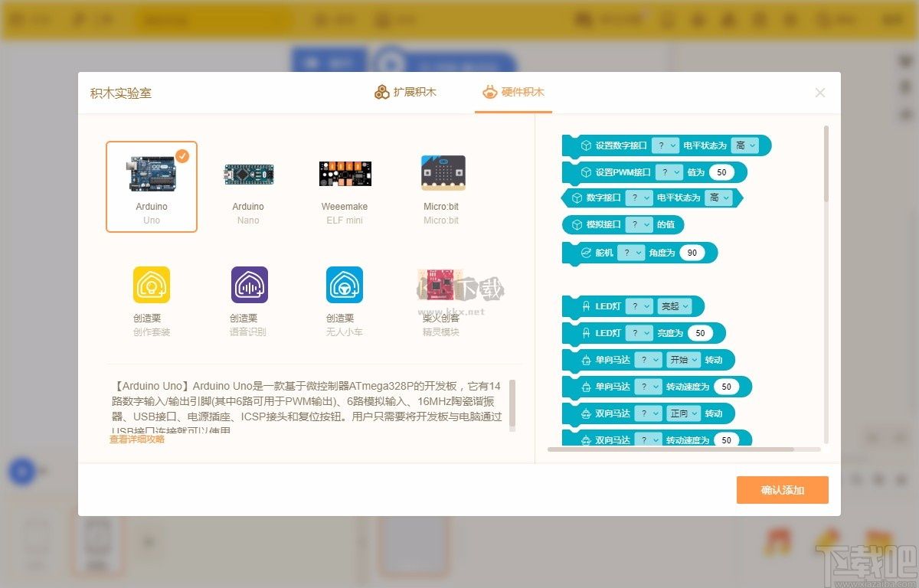Select the Micro:bit board icon
Image resolution: width=919 pixels, height=588 pixels.
[443, 173]
